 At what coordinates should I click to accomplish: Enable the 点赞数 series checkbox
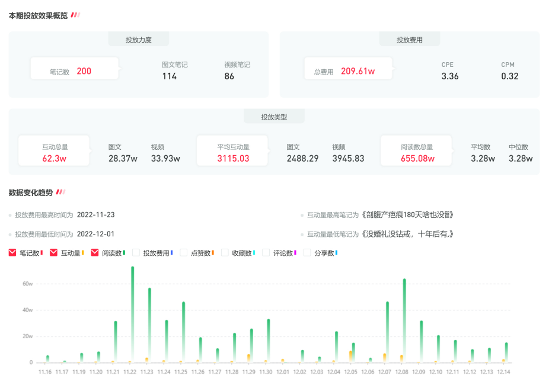tap(183, 253)
